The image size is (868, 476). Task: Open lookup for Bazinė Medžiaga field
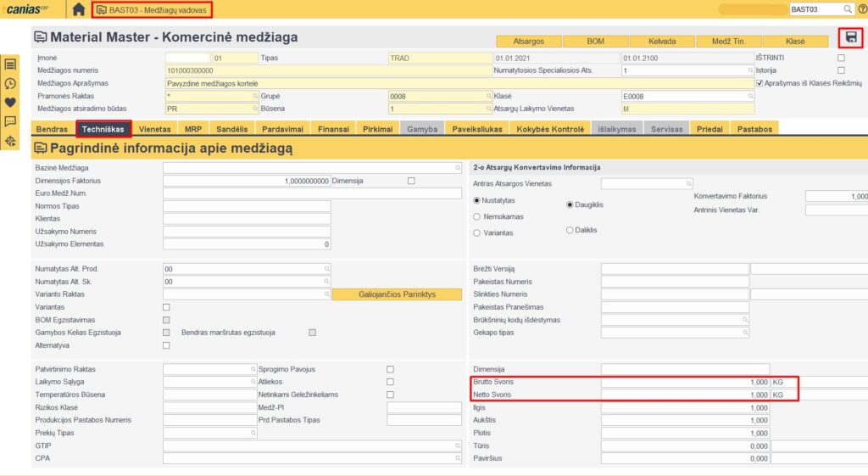457,168
